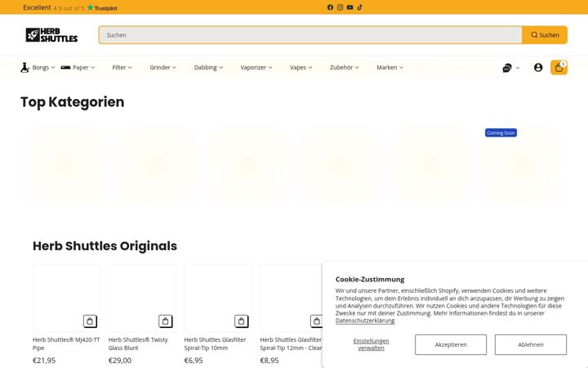Focus the Suchen search field
Screen dimensions: 588x368
(310, 35)
